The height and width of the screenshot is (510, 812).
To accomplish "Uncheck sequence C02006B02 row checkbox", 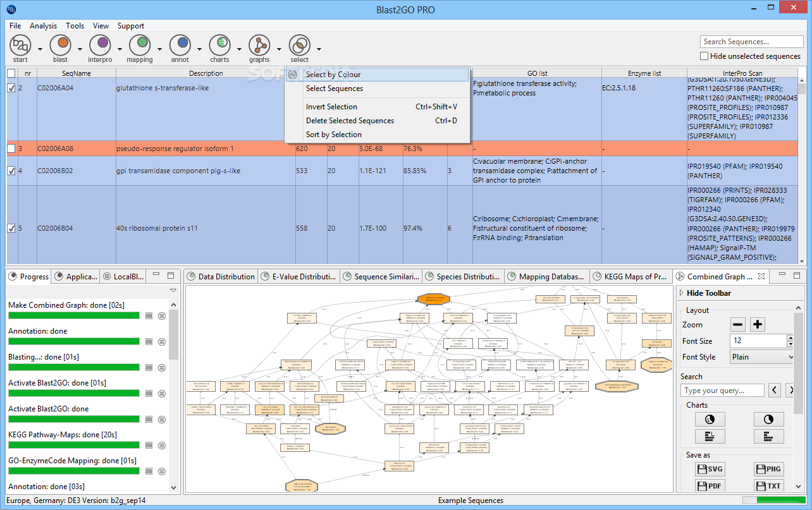I will coord(11,171).
